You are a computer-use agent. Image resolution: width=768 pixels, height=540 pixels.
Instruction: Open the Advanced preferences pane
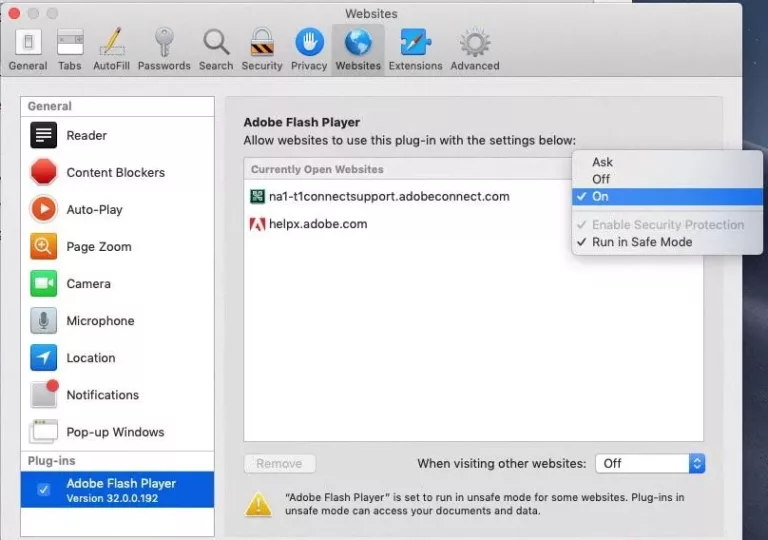coord(475,50)
